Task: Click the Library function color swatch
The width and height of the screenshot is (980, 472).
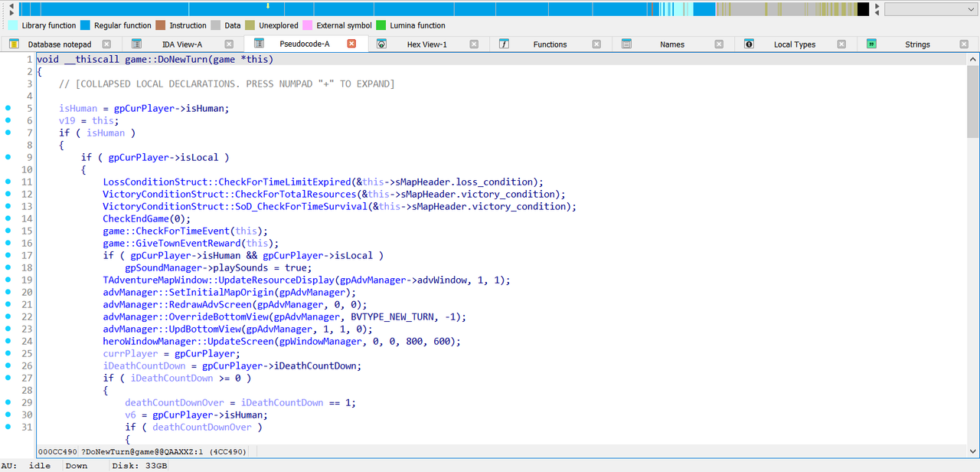Action: [13, 25]
